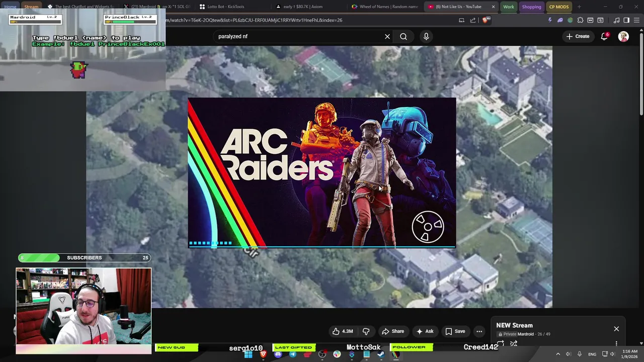Click the install/cast icon in the address bar
Viewport: 644px width, 362px height.
click(461, 20)
